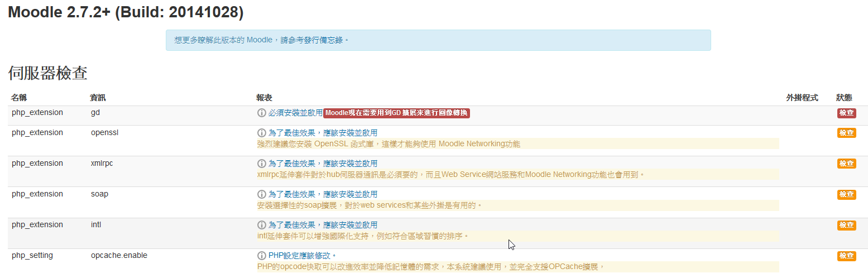This screenshot has height=278, width=868.
Task: Select the 'gd' info cell
Action: [x=95, y=112]
